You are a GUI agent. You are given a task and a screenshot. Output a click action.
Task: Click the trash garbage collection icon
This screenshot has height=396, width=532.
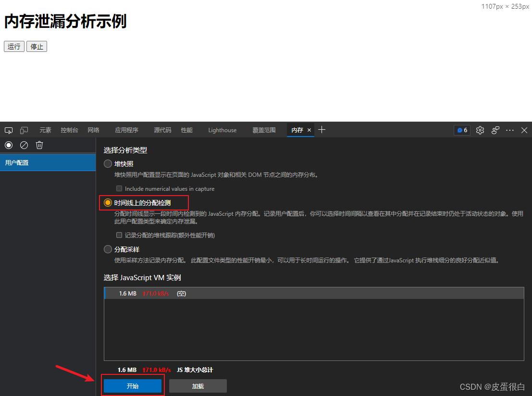tap(39, 145)
